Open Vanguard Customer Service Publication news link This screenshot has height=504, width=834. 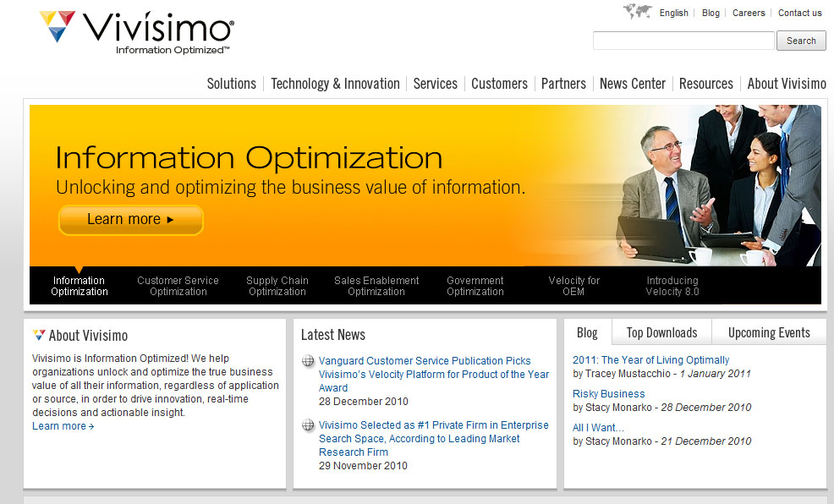434,375
